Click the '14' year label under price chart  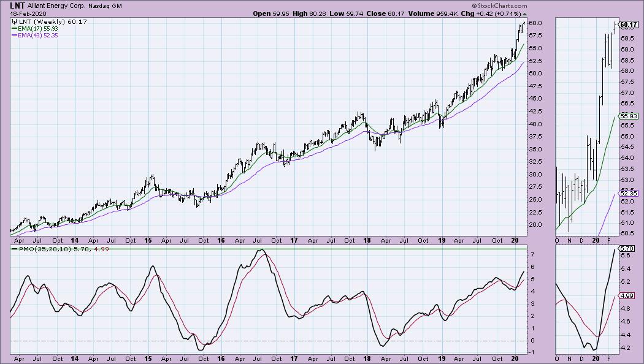tap(75, 240)
